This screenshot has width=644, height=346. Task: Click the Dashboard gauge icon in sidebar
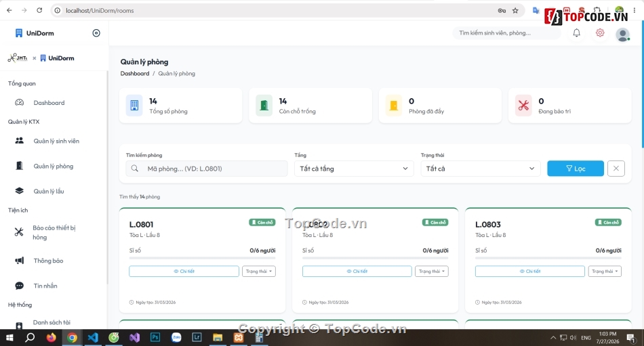point(19,103)
